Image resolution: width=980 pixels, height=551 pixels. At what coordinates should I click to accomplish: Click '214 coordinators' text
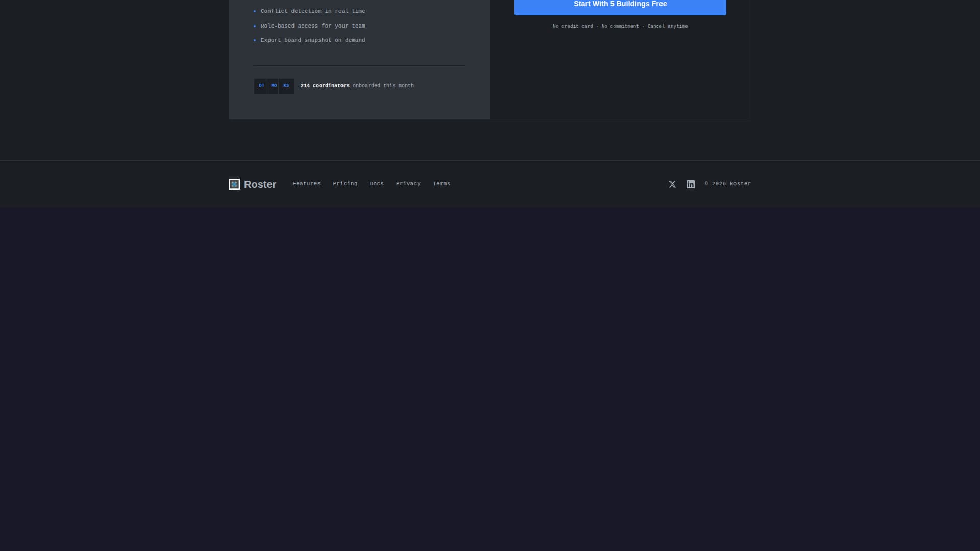[x=325, y=86]
